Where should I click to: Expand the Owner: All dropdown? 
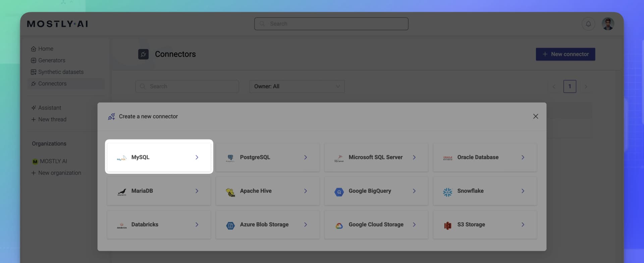[x=297, y=86]
